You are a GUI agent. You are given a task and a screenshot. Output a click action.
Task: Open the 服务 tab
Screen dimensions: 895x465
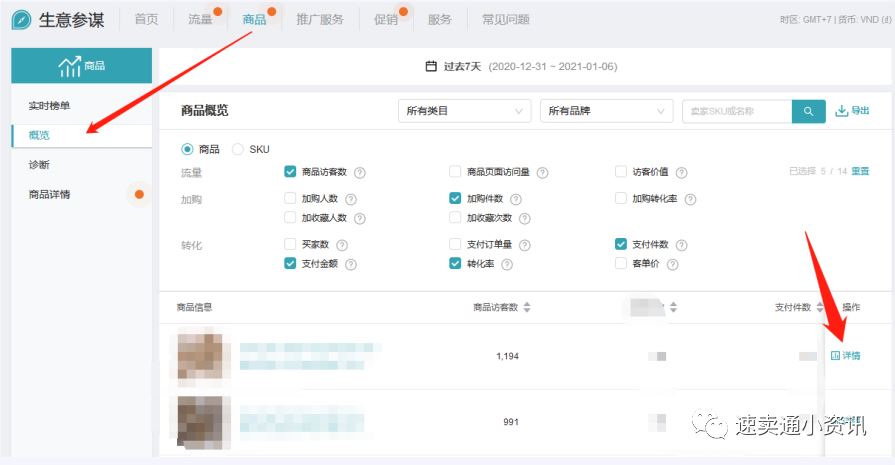click(440, 19)
